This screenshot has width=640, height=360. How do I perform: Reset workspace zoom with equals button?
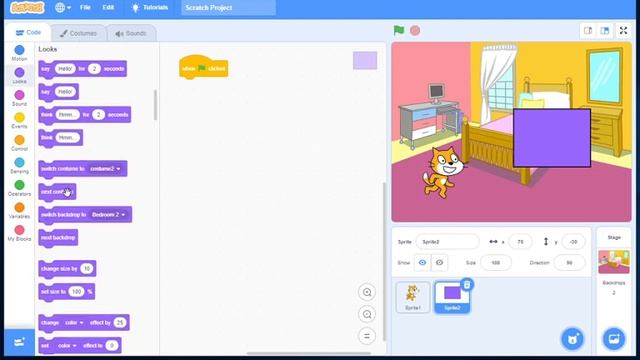point(367,336)
